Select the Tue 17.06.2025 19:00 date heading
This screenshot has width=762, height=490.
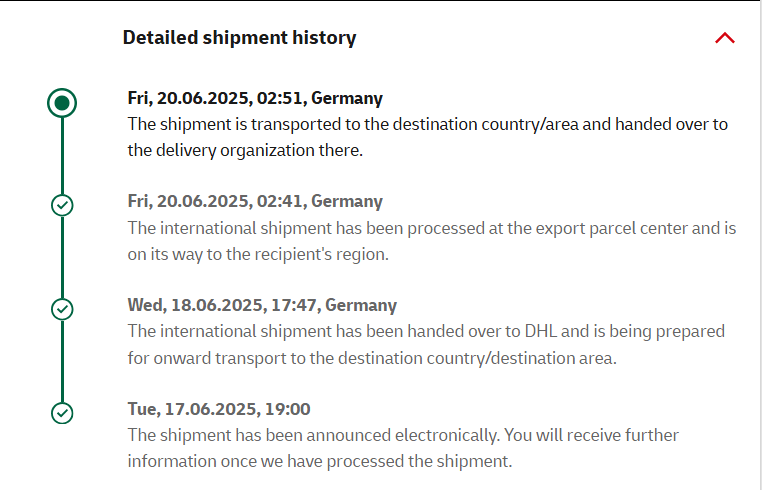coord(219,409)
